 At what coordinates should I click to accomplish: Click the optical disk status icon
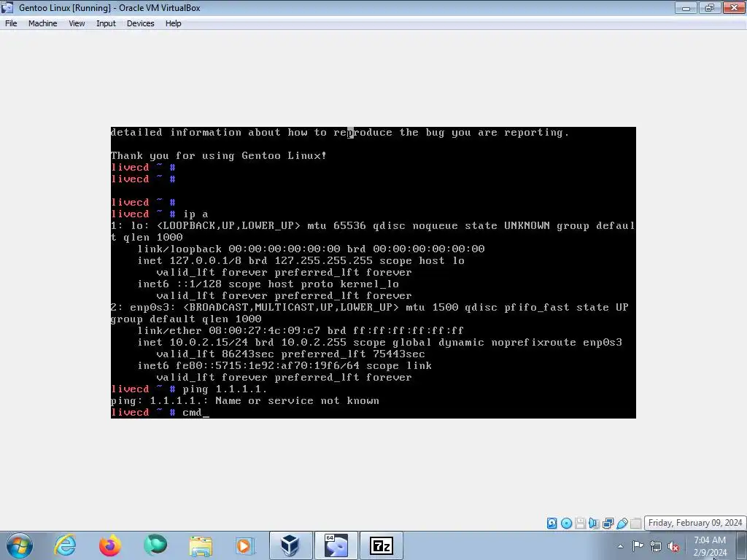(x=566, y=524)
